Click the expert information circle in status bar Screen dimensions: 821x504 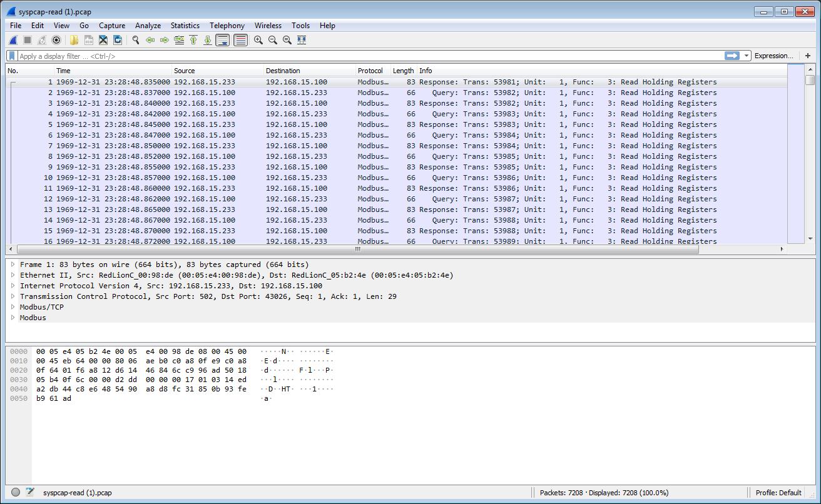[16, 493]
